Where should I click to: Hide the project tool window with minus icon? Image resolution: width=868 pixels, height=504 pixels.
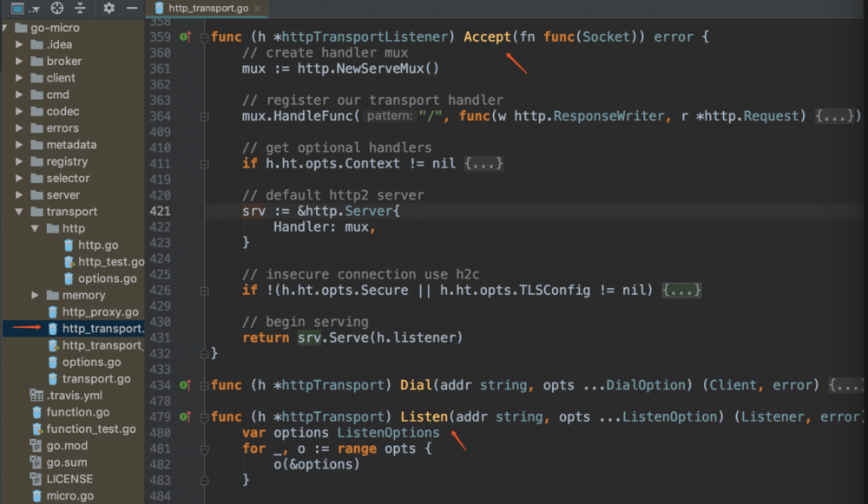131,8
